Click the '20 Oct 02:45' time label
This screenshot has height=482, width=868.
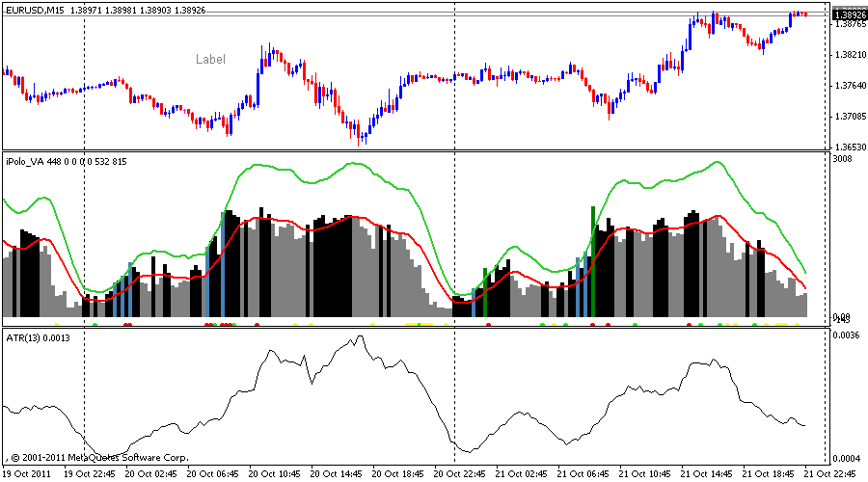click(153, 474)
